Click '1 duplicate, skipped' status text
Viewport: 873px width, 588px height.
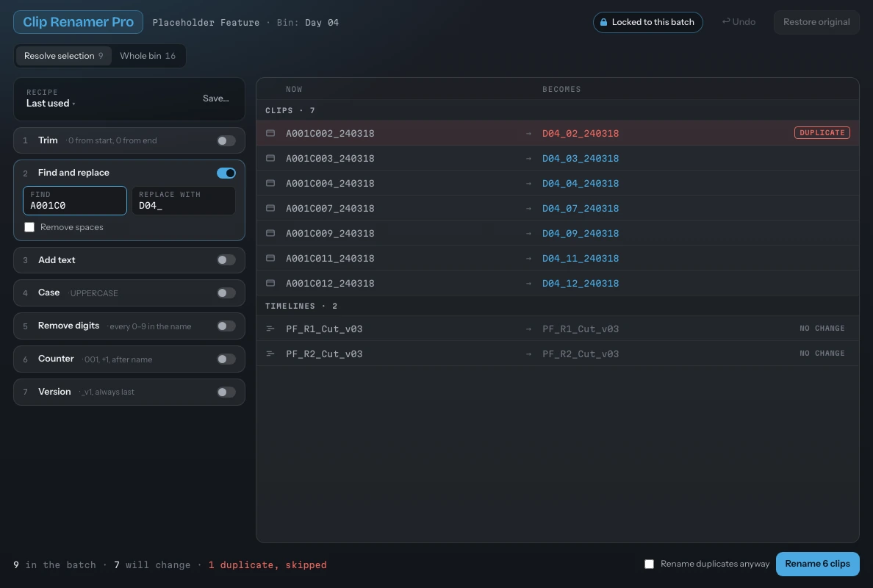(x=267, y=564)
